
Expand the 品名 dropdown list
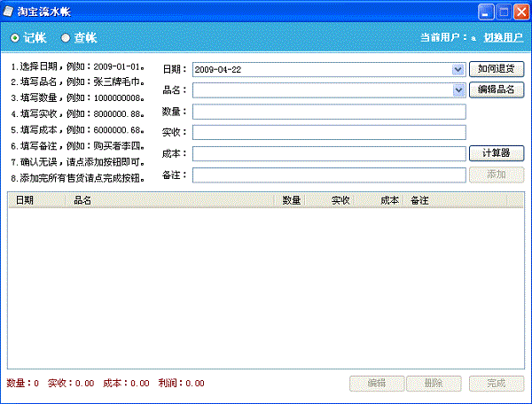point(458,89)
